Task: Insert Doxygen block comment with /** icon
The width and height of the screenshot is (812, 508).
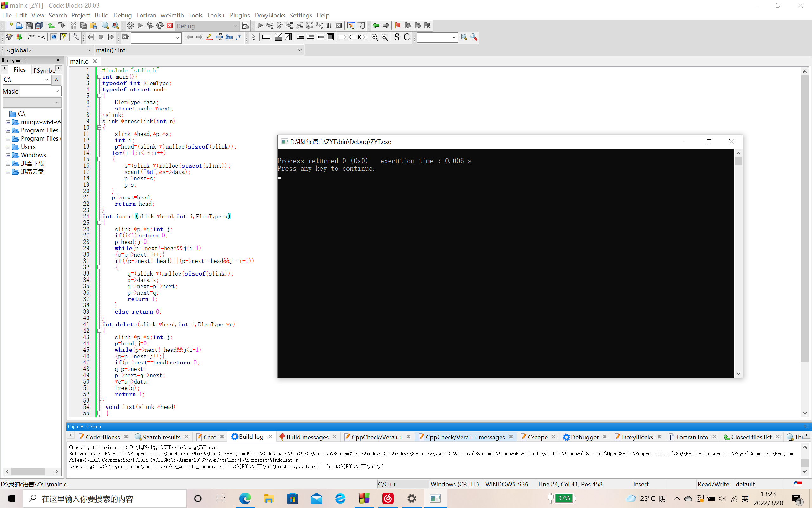Action: click(31, 37)
